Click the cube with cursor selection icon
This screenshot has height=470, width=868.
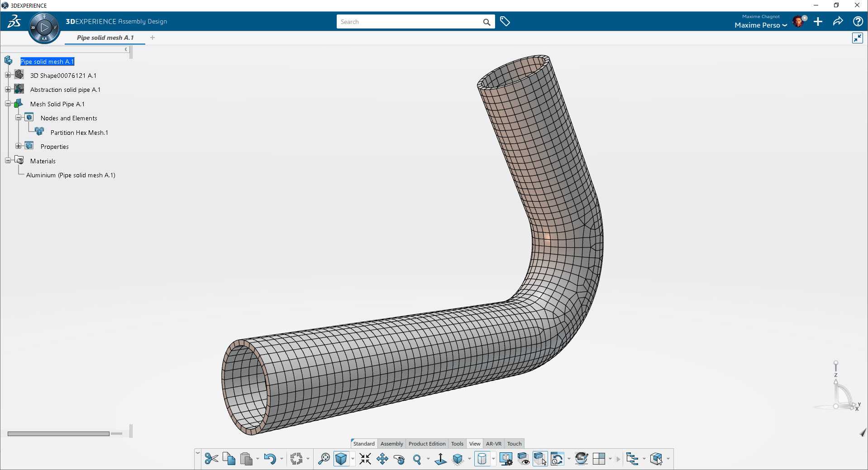[x=656, y=459]
